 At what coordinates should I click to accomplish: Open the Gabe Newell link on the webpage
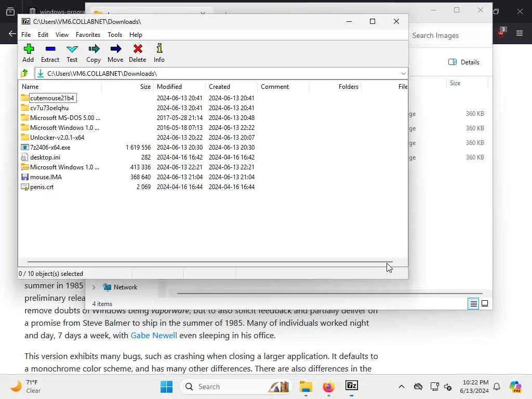point(154,336)
